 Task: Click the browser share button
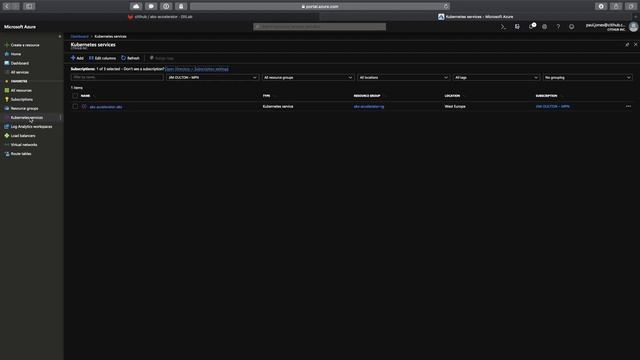616,6
